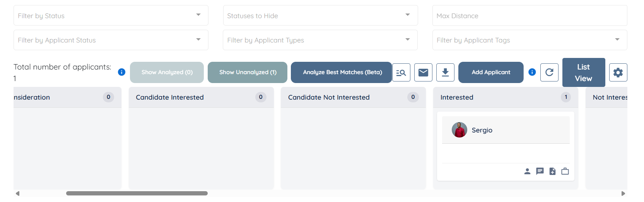Click the search list icon button

[x=401, y=73]
